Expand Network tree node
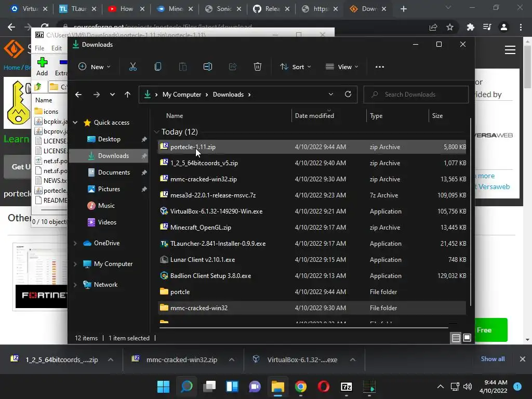Viewport: 532px width, 399px height. click(75, 285)
